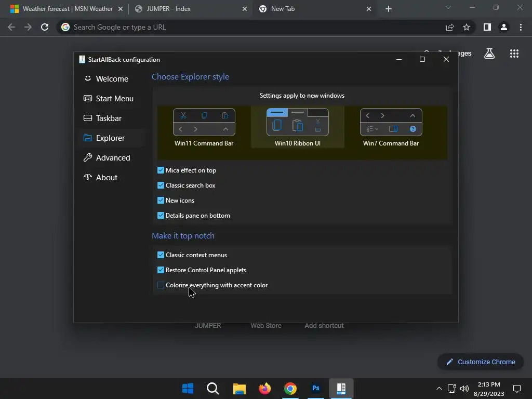Launch Firefox from the taskbar
Screen dimensions: 532x399
click(265, 389)
